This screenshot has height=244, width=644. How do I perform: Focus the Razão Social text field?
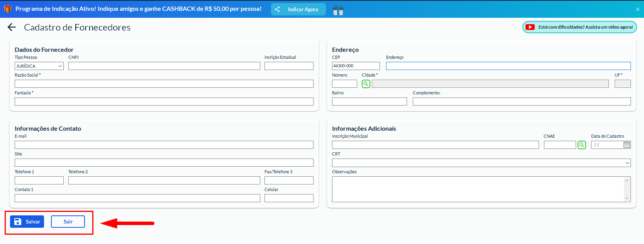(164, 84)
